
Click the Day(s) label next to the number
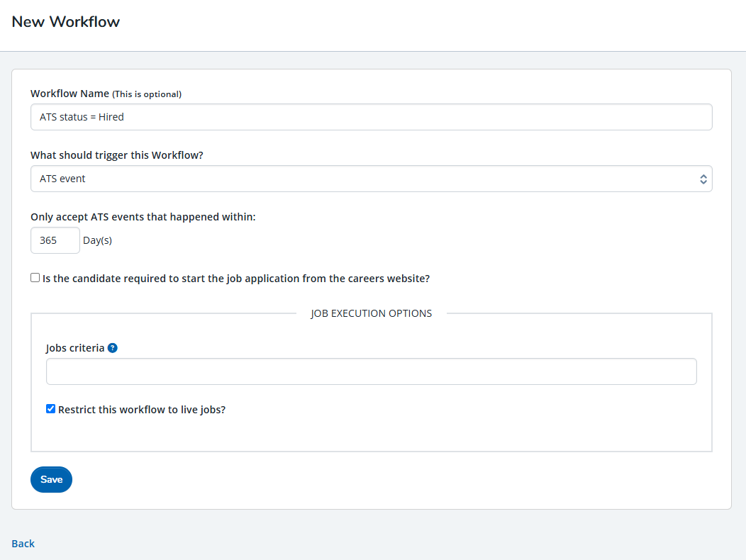point(97,240)
